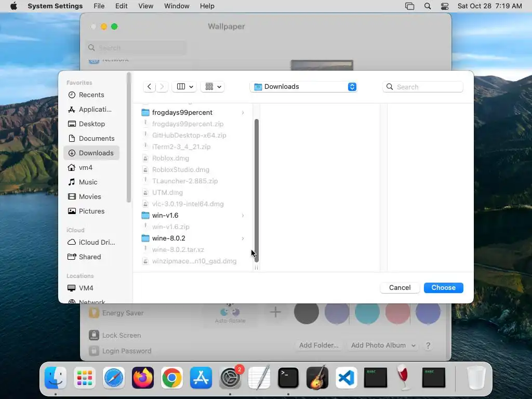The height and width of the screenshot is (399, 532).
Task: Click the add color plus button
Action: 275,312
